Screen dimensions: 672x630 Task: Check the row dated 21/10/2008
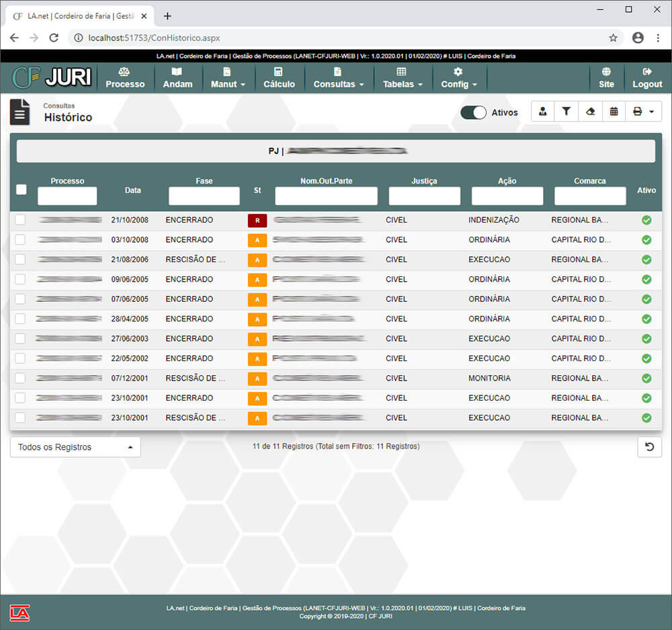tap(20, 220)
